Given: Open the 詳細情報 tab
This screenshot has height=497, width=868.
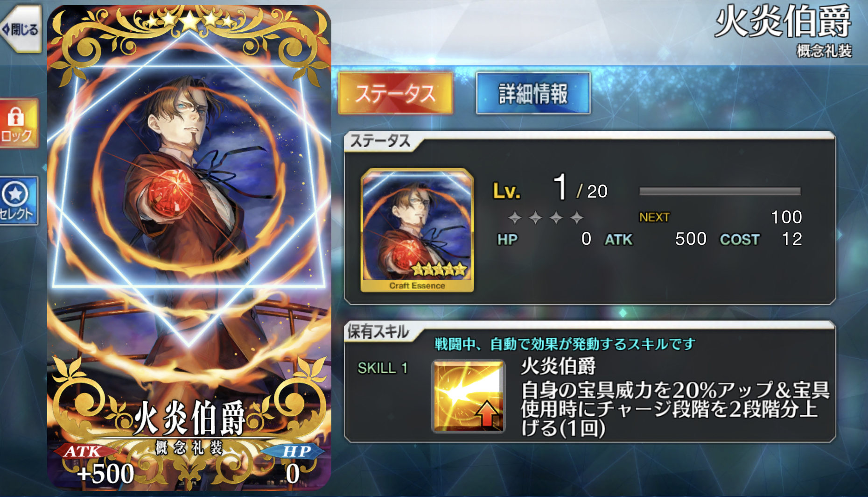Looking at the screenshot, I should (x=533, y=93).
